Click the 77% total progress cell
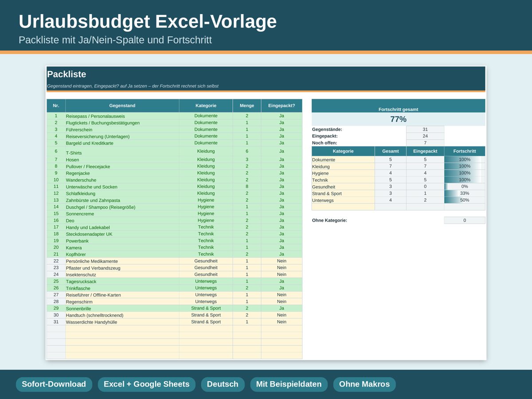The width and height of the screenshot is (532, 399). [x=398, y=119]
